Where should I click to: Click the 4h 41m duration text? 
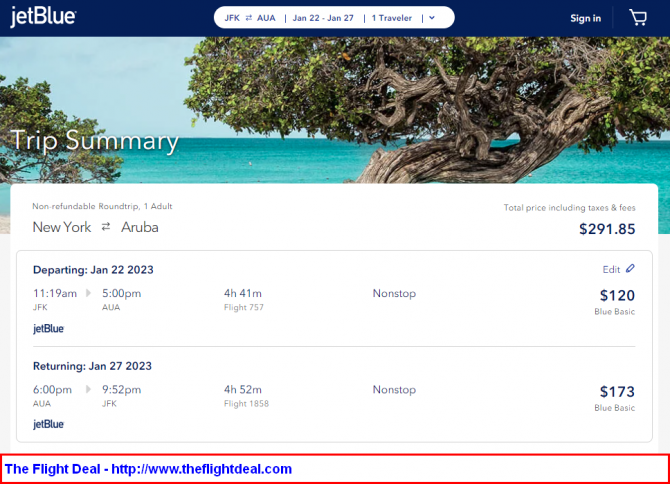click(x=243, y=293)
